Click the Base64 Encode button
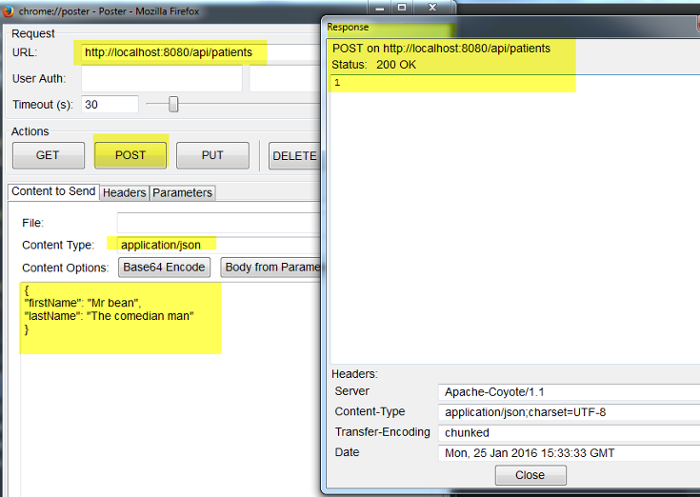The image size is (700, 497). (x=165, y=267)
